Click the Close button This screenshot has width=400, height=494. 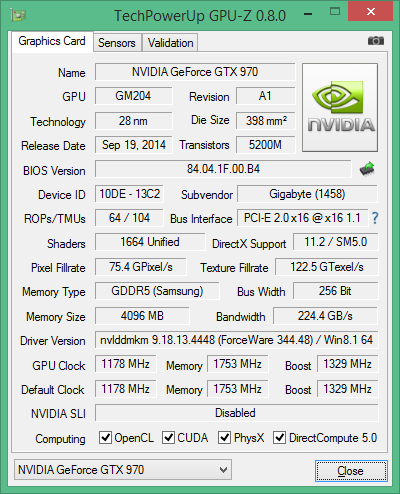pos(351,471)
